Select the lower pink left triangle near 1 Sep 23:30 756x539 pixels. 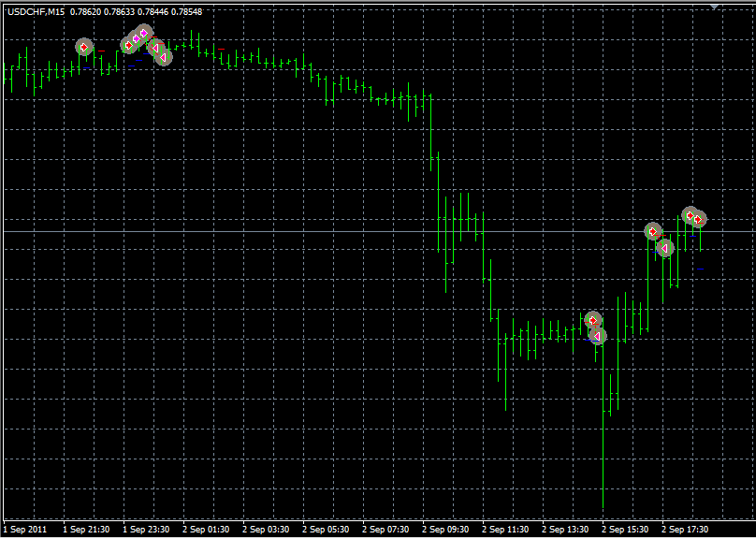click(x=164, y=57)
